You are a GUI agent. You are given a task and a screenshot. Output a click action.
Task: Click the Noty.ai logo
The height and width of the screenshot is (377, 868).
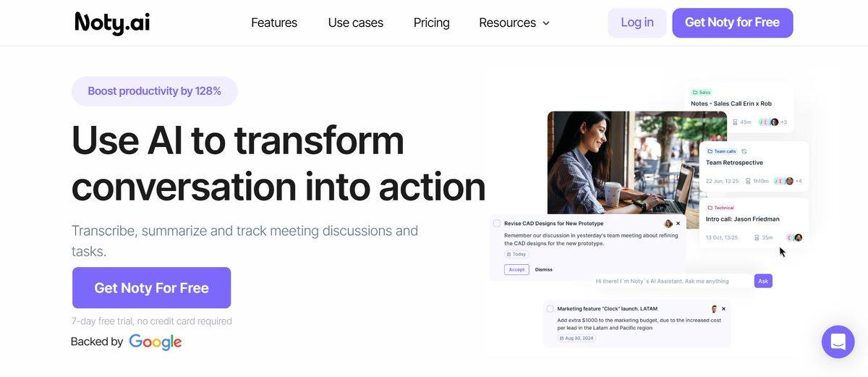click(112, 23)
